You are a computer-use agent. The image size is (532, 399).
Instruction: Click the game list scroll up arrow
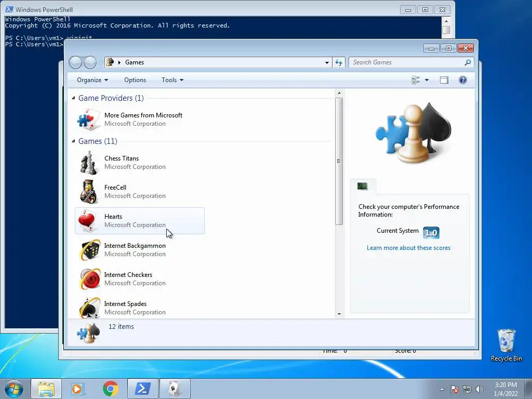(339, 93)
